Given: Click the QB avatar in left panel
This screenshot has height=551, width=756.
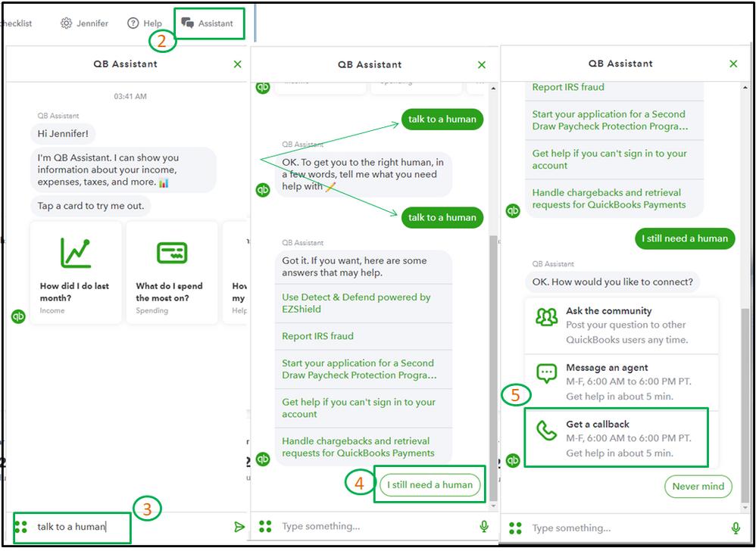Looking at the screenshot, I should pyautogui.click(x=18, y=316).
